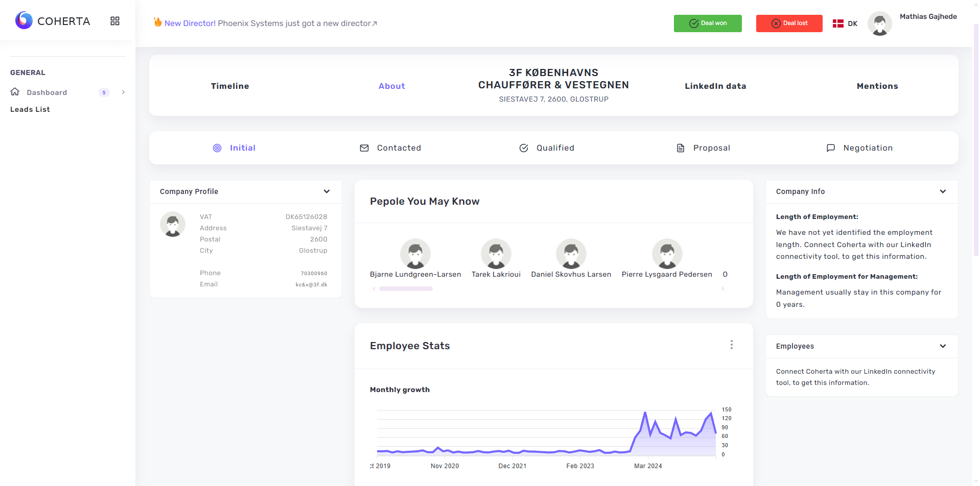Click the Monthly growth heading
Screen dimensions: 980x486
point(400,390)
